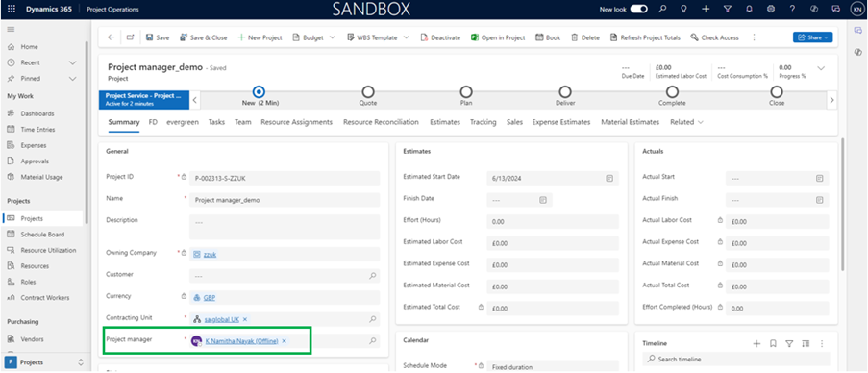
Task: Click the Customer lookup search icon
Action: coord(373,275)
